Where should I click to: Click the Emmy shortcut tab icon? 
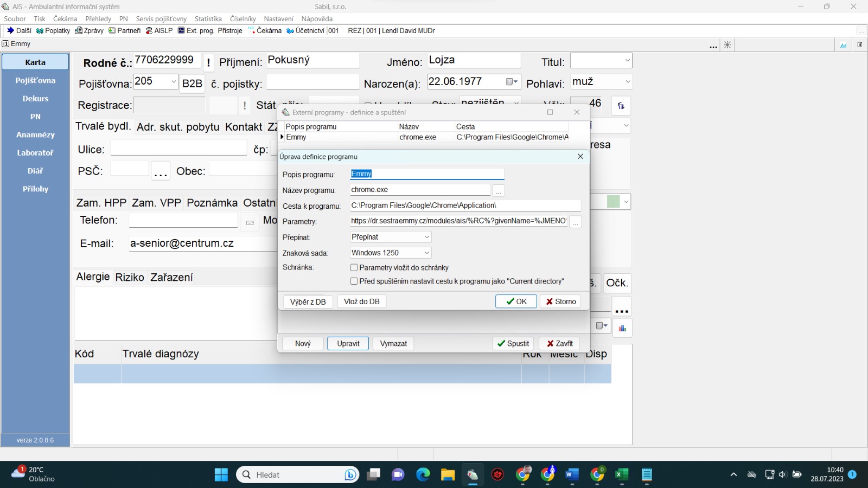click(x=5, y=44)
